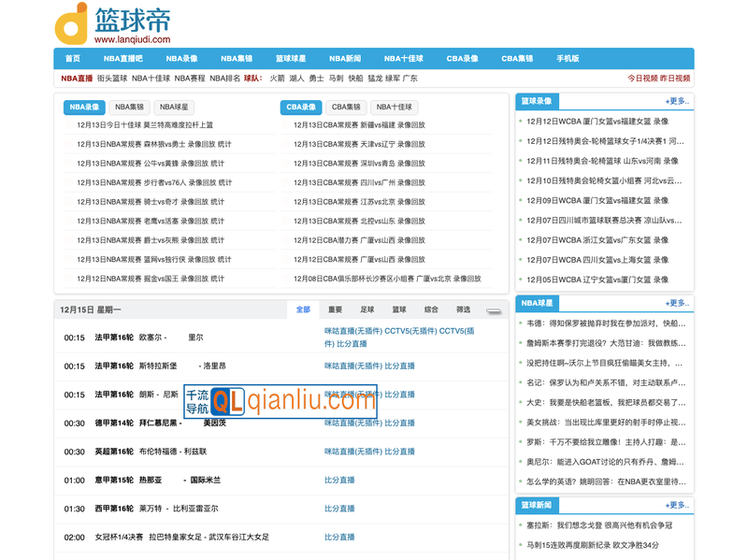
Task: Select the NBA球星 tab beside NBA集锦
Action: 175,108
